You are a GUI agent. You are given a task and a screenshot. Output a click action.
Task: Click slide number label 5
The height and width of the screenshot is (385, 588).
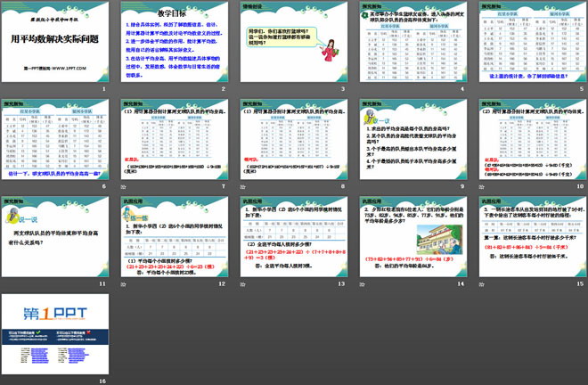pyautogui.click(x=581, y=89)
